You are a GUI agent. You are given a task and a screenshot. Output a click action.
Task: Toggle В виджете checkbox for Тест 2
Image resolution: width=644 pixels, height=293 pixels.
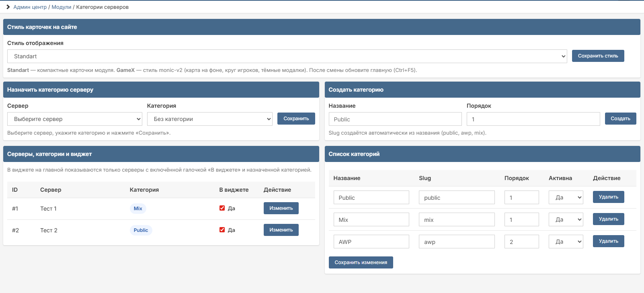click(222, 230)
